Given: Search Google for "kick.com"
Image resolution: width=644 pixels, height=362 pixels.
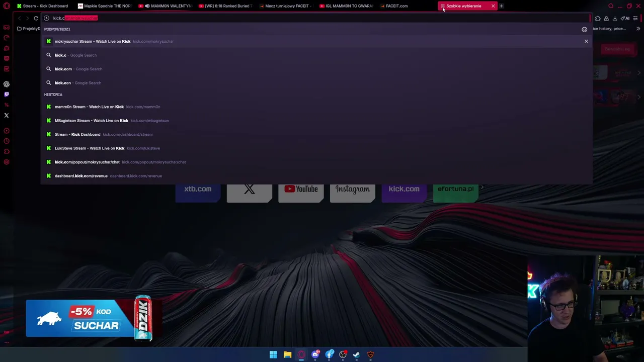Looking at the screenshot, I should tap(317, 69).
